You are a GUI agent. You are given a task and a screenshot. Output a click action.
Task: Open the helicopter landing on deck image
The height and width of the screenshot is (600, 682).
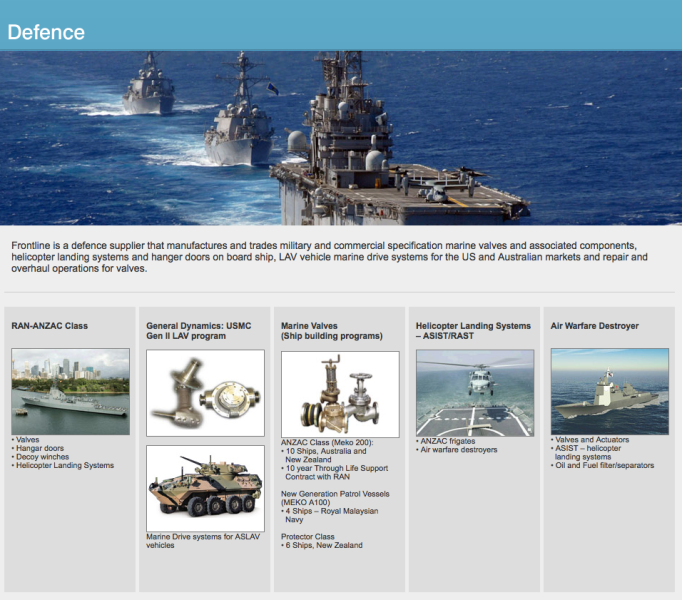click(x=475, y=392)
